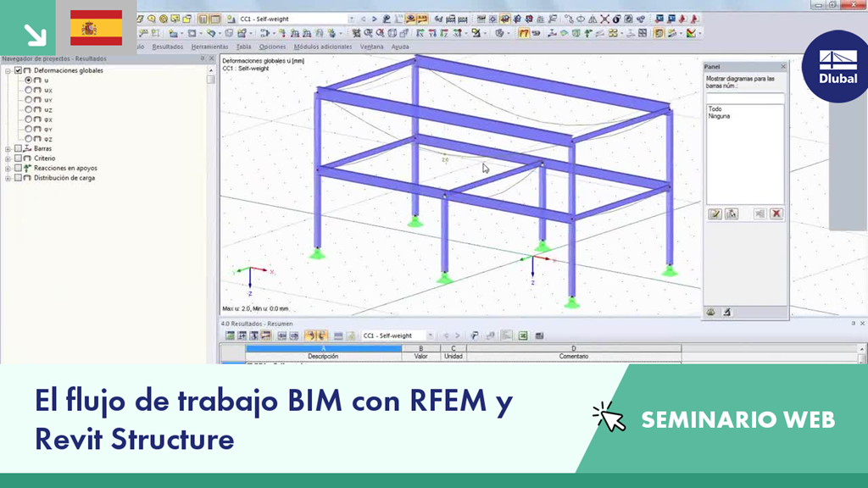868x488 pixels.
Task: Open the Herramientas menu
Action: click(x=210, y=47)
